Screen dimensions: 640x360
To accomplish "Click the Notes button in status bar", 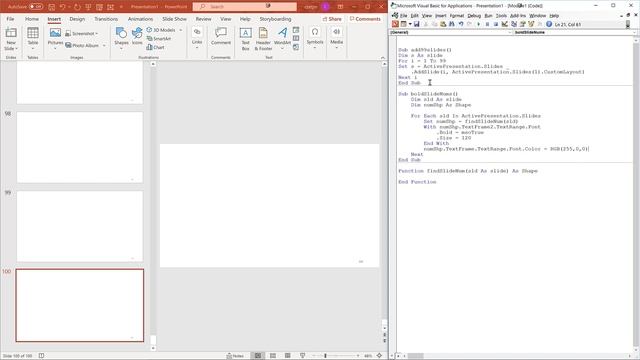I will [x=235, y=356].
